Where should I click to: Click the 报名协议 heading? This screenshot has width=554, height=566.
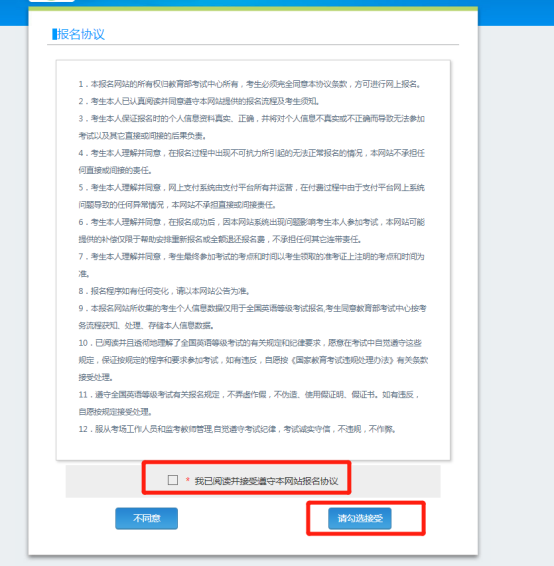click(81, 34)
